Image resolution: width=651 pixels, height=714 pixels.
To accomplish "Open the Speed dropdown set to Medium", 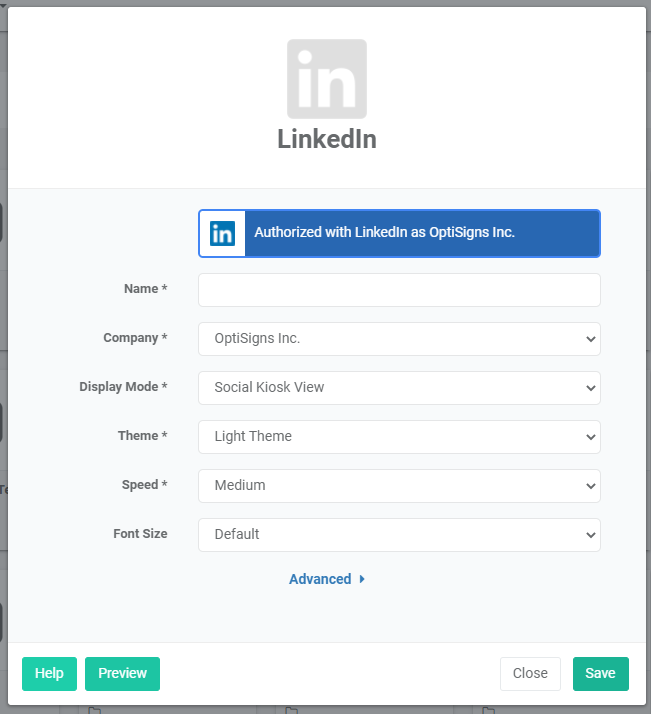I will tap(399, 486).
